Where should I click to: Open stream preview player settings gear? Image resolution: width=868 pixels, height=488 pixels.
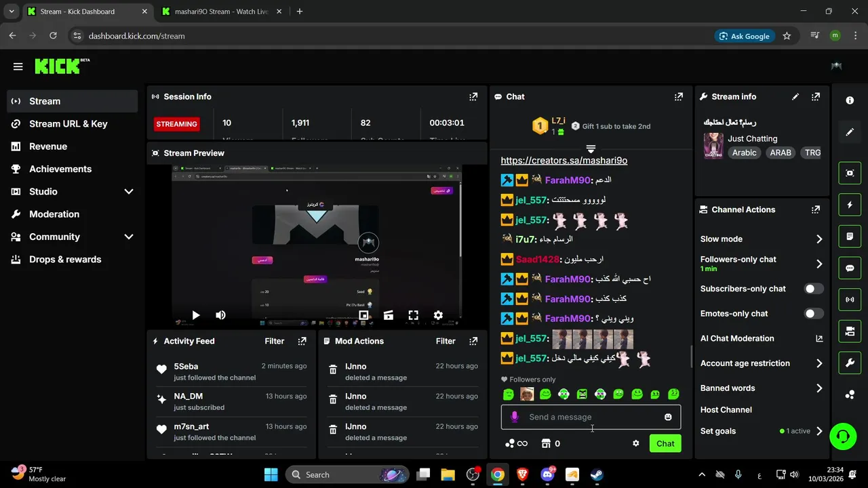click(x=438, y=315)
